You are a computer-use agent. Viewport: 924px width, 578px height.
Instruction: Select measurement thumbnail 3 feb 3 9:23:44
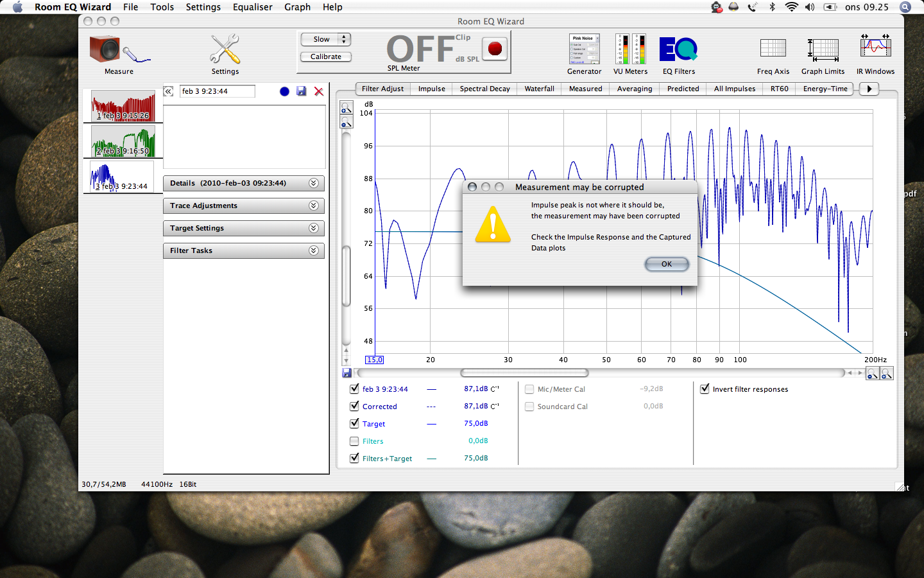122,176
